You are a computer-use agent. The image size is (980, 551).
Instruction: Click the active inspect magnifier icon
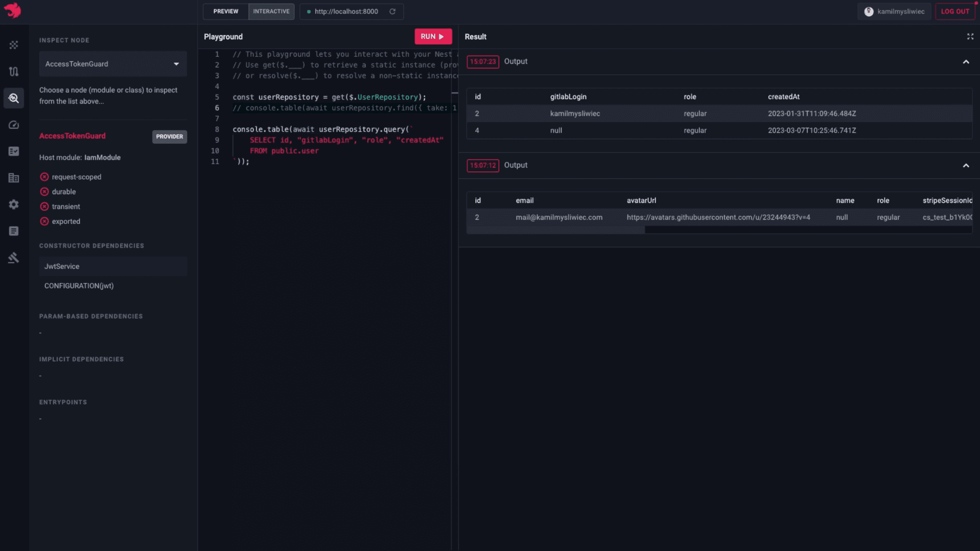pos(14,98)
